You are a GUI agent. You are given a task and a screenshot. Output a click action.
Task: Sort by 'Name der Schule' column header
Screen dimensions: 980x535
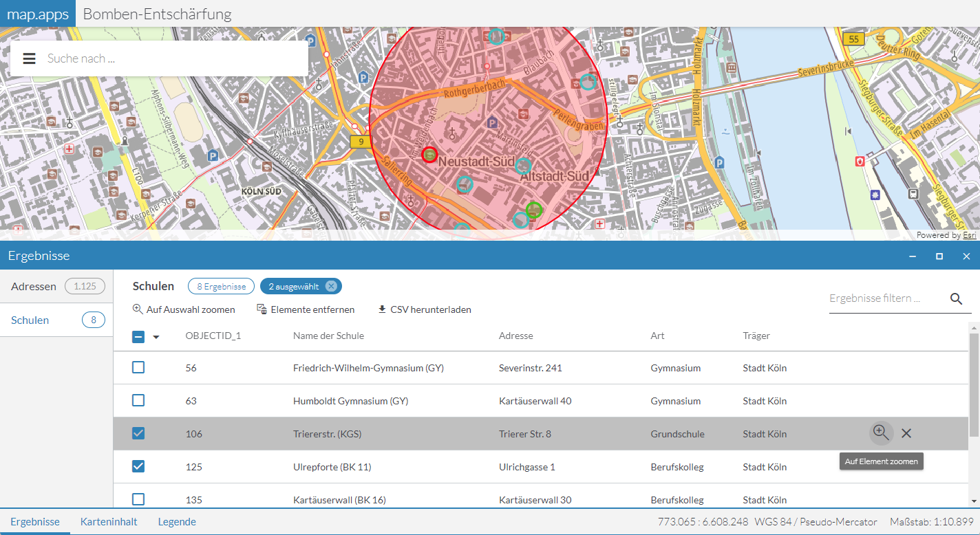(x=328, y=336)
